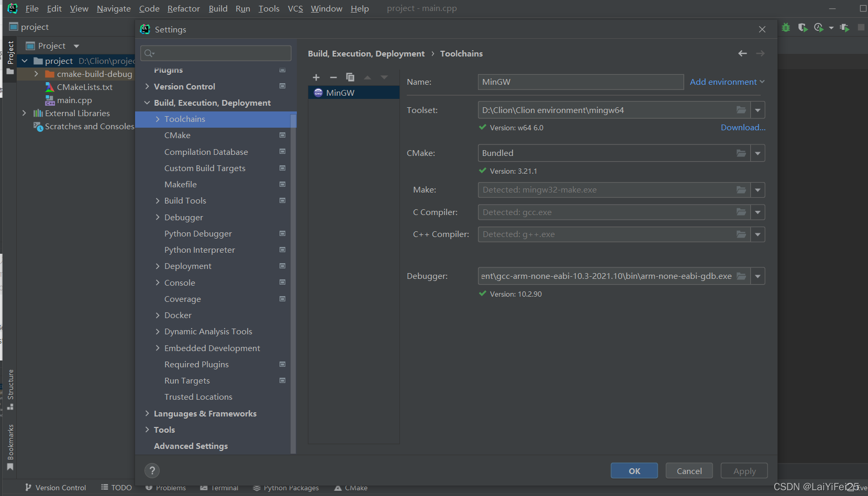This screenshot has width=868, height=496.
Task: Open the Project view dropdown
Action: coord(76,46)
